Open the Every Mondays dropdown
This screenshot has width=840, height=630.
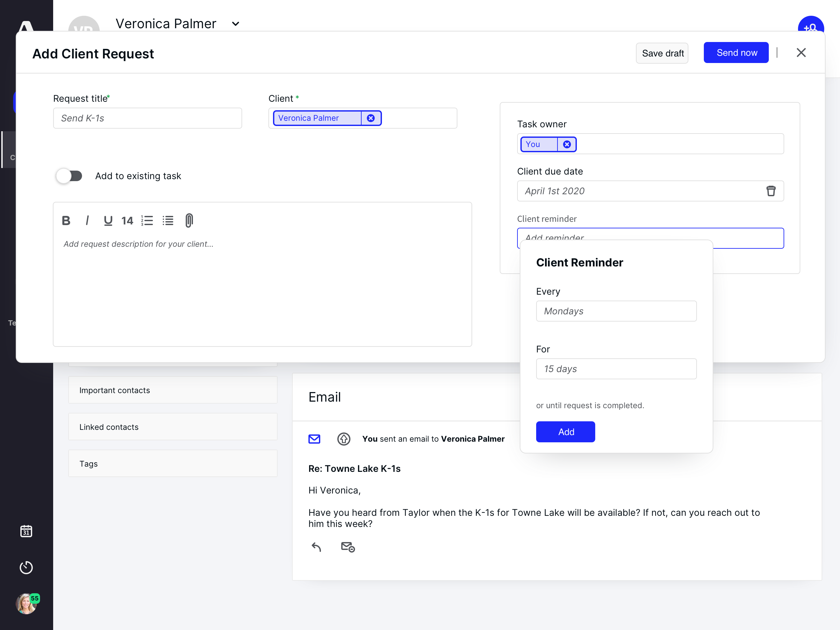(616, 311)
